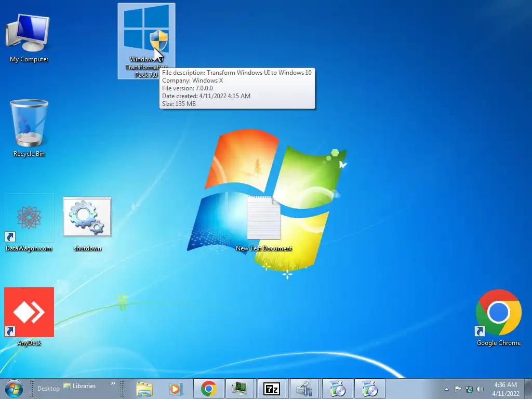Open the Windows Start menu orb
Viewport: 532px width, 399px height.
[x=14, y=389]
